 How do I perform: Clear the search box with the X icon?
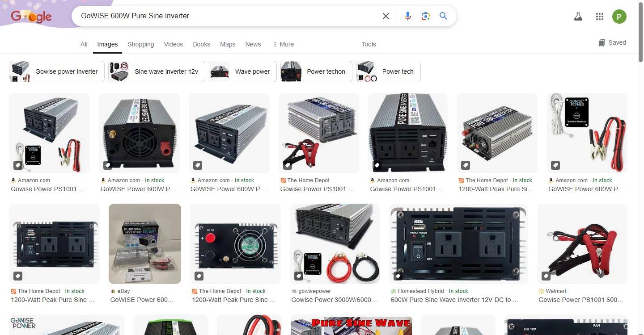(x=386, y=16)
